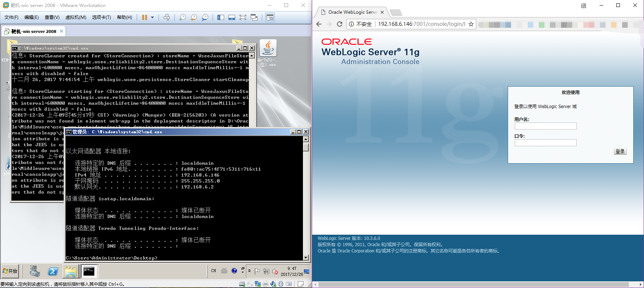The width and height of the screenshot is (644, 288).
Task: Open the guest network tray icon
Action: (266, 271)
